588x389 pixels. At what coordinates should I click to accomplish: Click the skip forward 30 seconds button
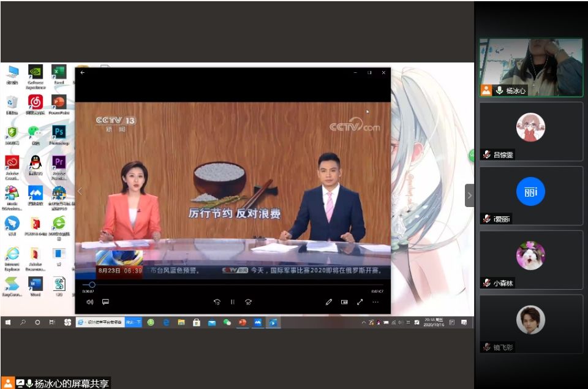[x=249, y=302]
